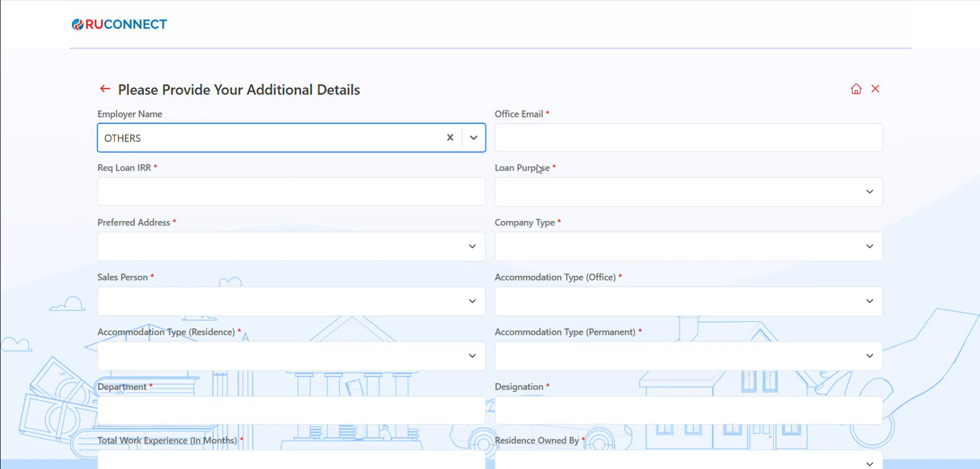Screen dimensions: 980x469
Task: Click the Office Email input field
Action: [688, 138]
